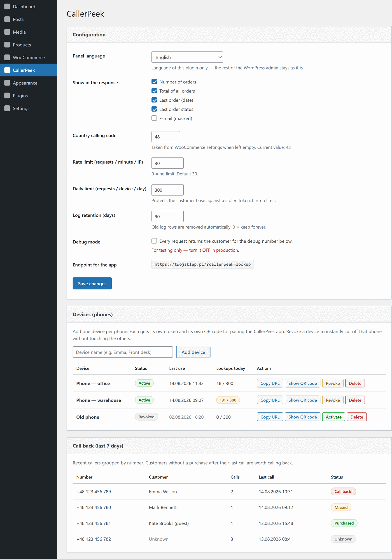This screenshot has width=392, height=559.
Task: Delete the Phone — office device
Action: [355, 383]
